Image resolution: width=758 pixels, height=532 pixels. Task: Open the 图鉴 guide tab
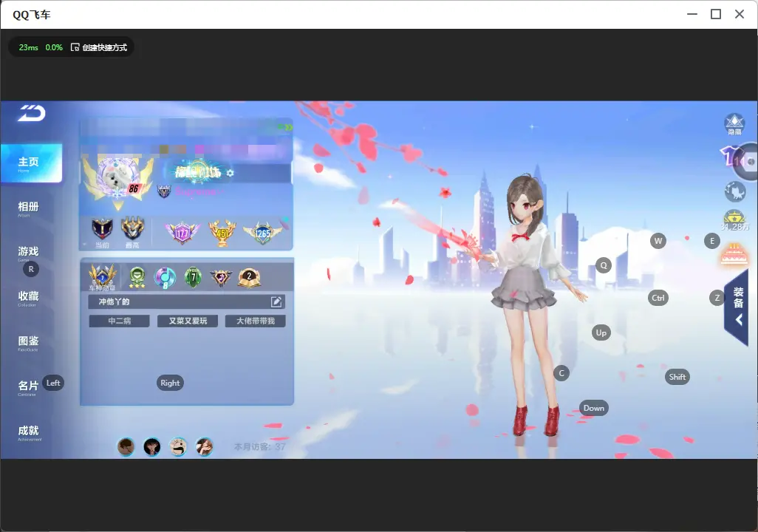28,342
